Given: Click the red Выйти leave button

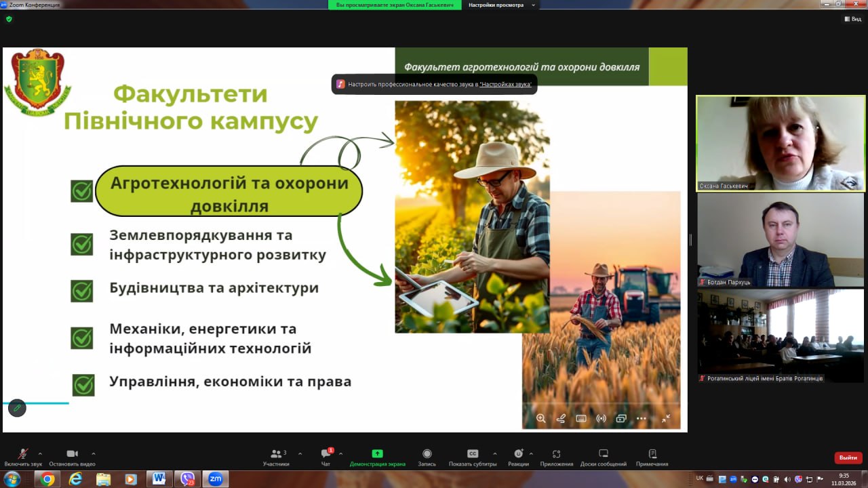Looking at the screenshot, I should click(x=848, y=457).
